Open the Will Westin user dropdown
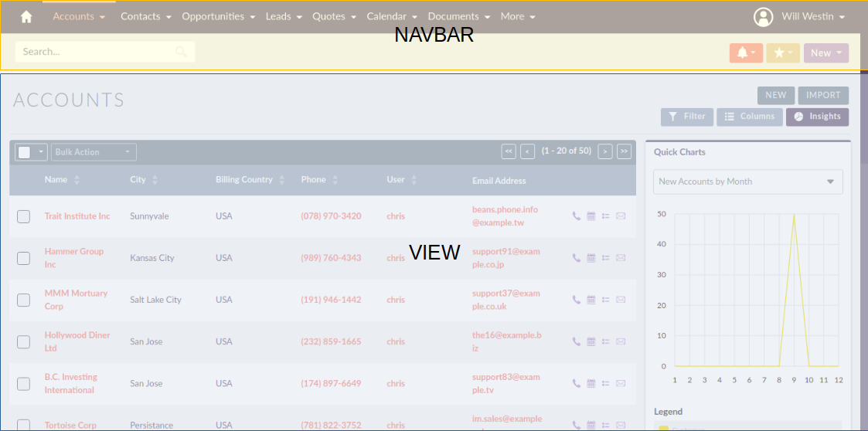This screenshot has height=431, width=868. 813,16
